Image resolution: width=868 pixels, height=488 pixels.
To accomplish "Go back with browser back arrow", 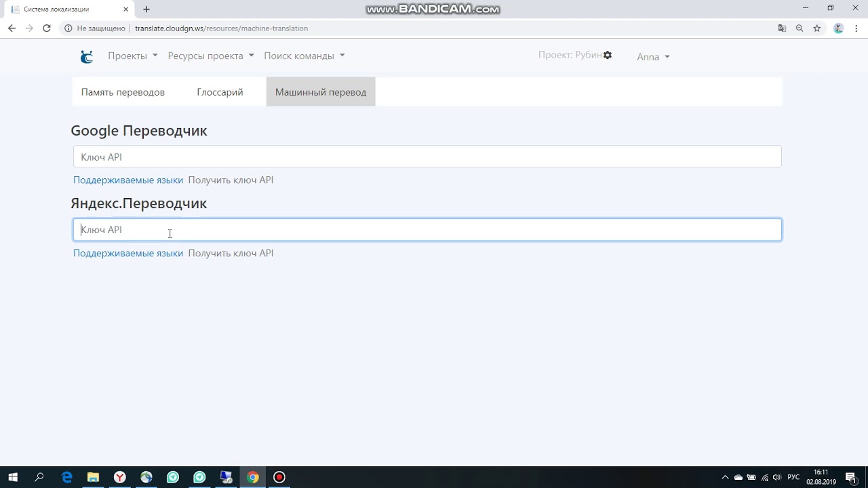I will point(12,28).
